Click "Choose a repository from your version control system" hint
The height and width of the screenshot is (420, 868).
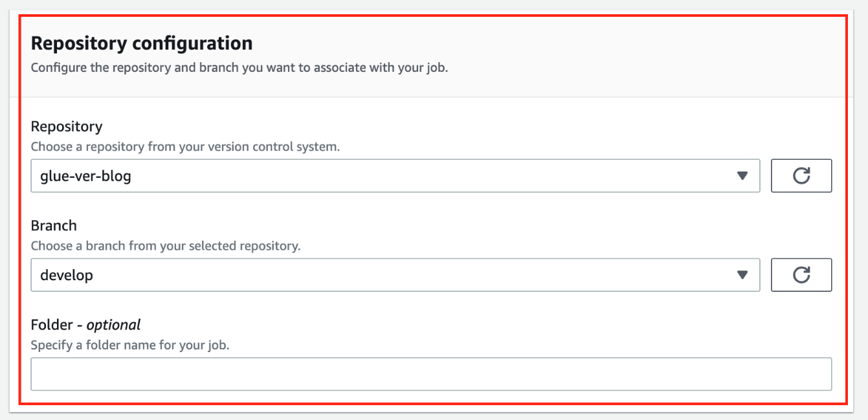[x=185, y=146]
